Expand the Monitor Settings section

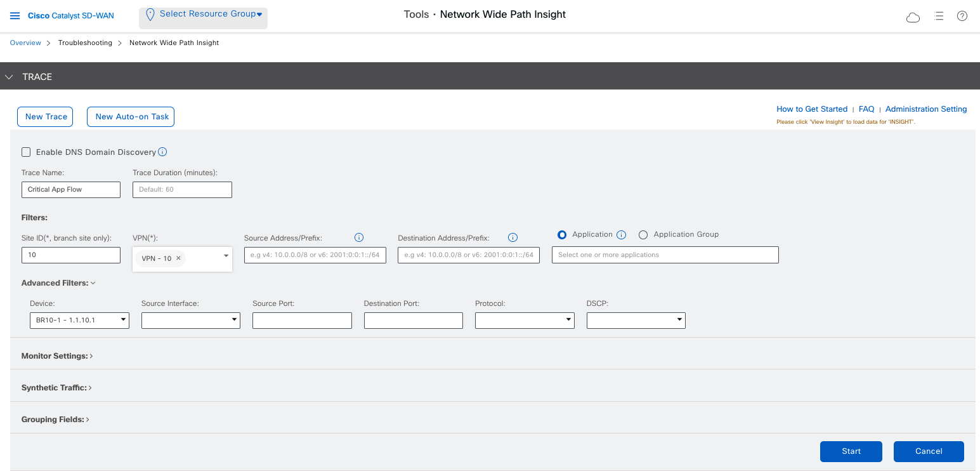(x=57, y=356)
